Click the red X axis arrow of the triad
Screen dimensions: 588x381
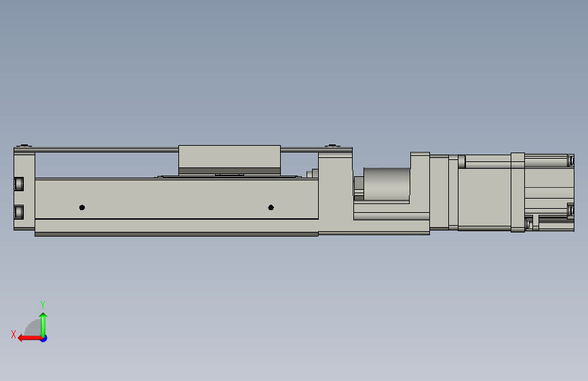pos(30,338)
